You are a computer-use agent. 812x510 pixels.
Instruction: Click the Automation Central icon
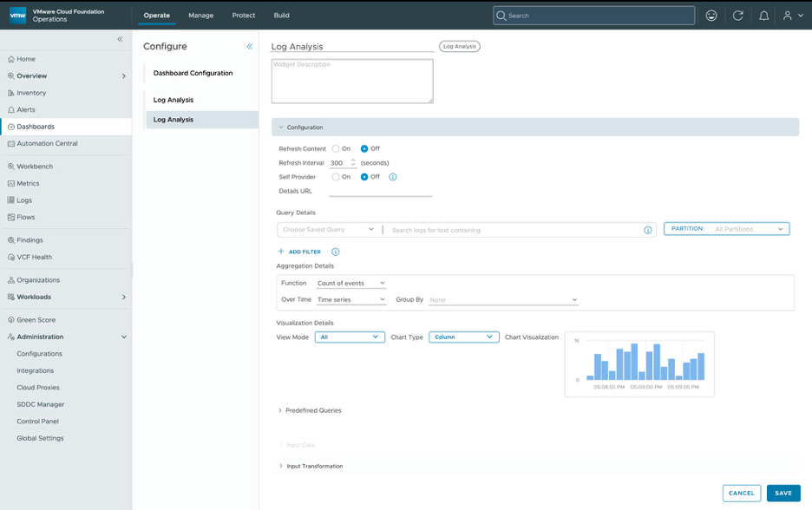[11, 143]
